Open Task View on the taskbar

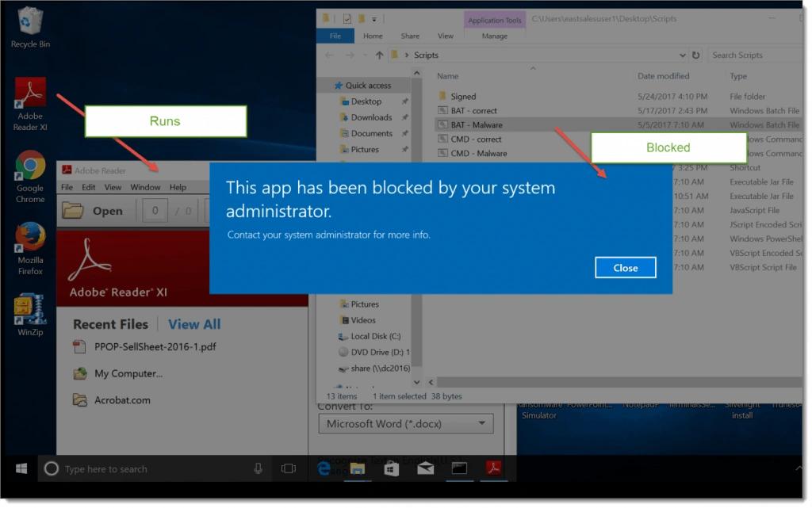coord(289,468)
